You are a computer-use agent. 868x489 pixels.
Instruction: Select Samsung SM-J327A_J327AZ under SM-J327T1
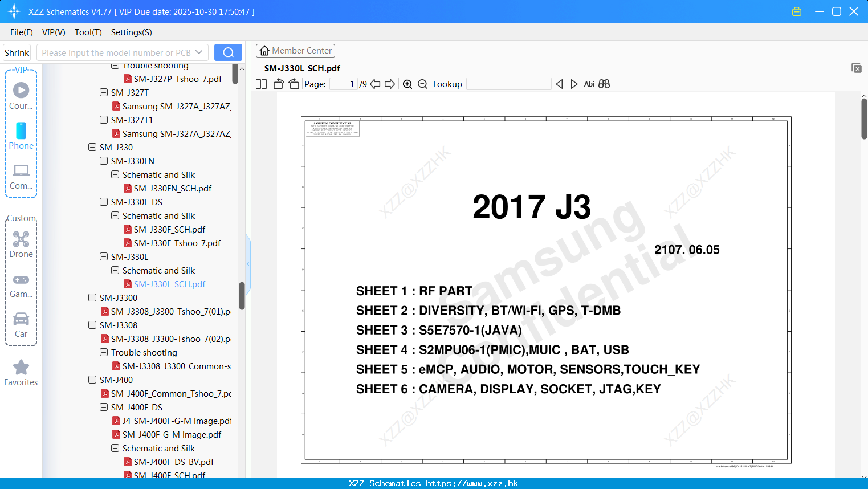pos(177,133)
